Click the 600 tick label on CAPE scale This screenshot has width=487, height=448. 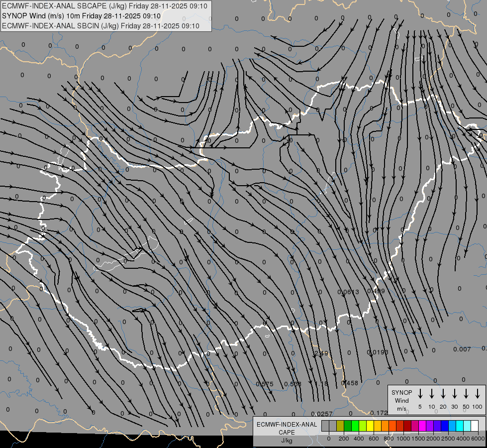(374, 439)
